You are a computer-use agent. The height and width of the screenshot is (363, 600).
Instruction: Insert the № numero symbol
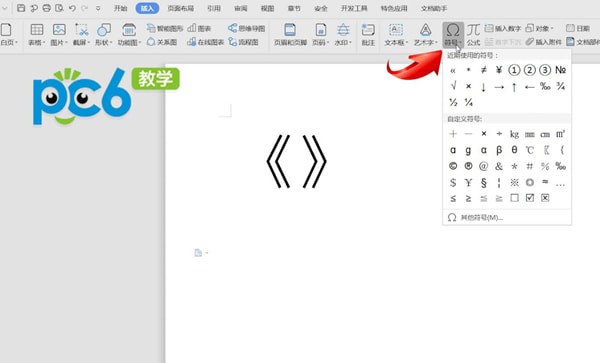pos(561,70)
